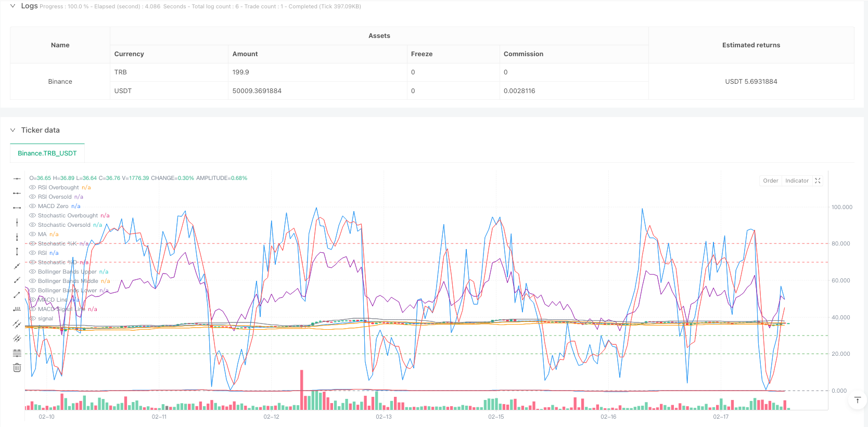Image resolution: width=868 pixels, height=427 pixels.
Task: Select the price channel line tool
Action: (17, 324)
